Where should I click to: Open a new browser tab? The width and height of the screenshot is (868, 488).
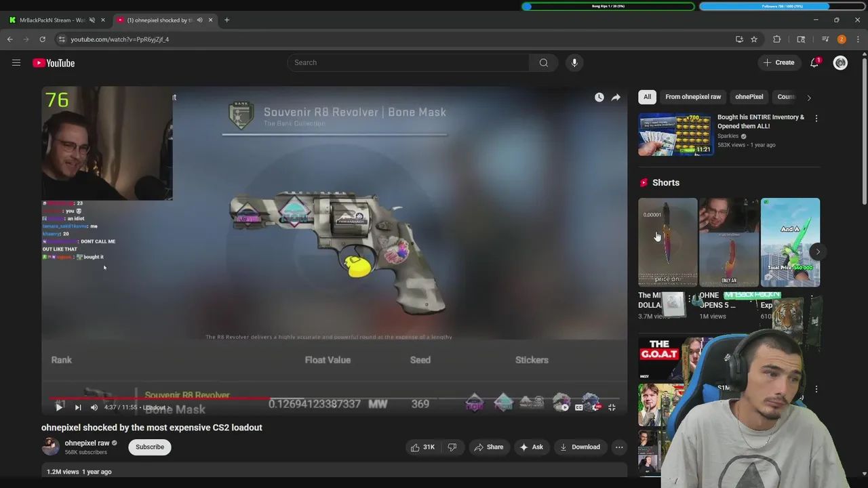click(x=226, y=20)
